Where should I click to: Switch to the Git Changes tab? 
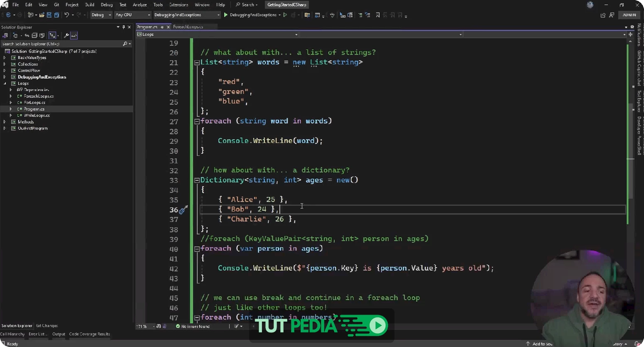(47, 326)
